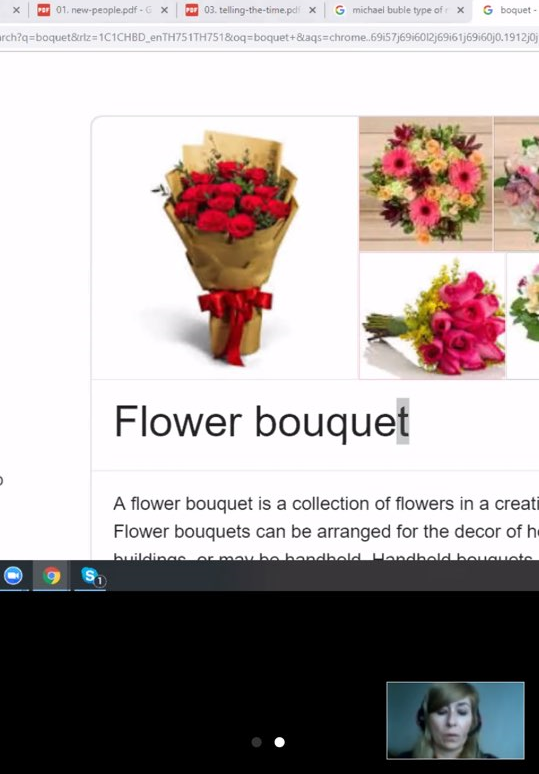Click the Google favicon on boquet tab
Screen dimensions: 539x774
[x=488, y=10]
